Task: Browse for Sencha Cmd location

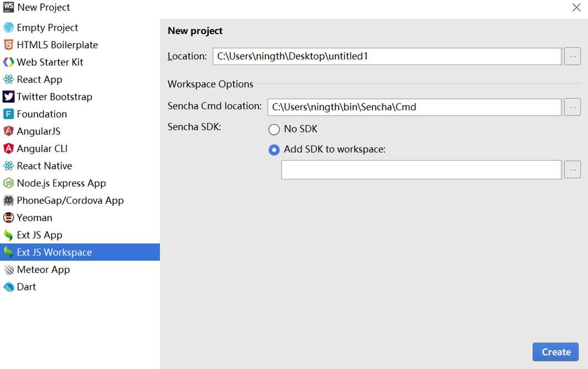Action: tap(572, 107)
